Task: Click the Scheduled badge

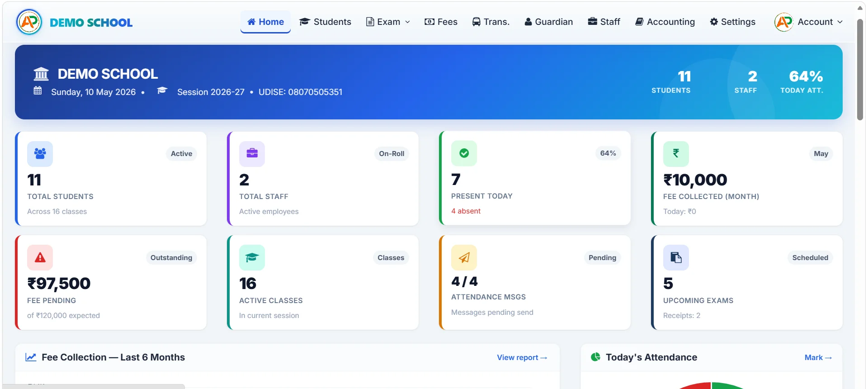Action: [810, 258]
